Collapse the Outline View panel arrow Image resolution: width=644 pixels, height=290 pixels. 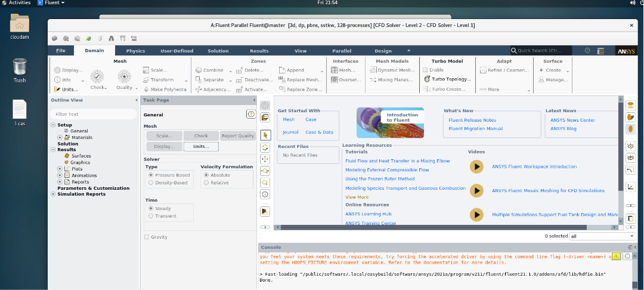point(137,100)
